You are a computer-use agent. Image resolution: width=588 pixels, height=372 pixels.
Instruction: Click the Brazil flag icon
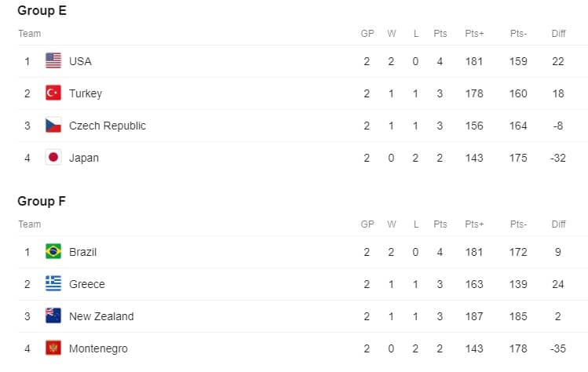pos(53,252)
